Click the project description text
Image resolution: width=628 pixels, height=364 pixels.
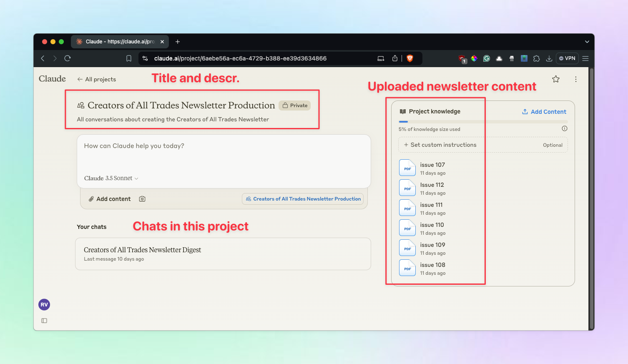173,119
